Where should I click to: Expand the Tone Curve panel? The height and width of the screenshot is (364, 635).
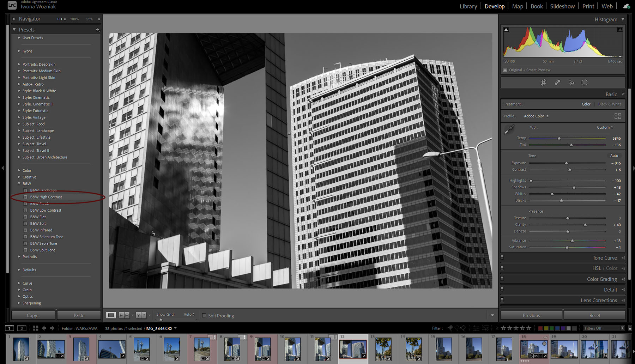point(604,258)
